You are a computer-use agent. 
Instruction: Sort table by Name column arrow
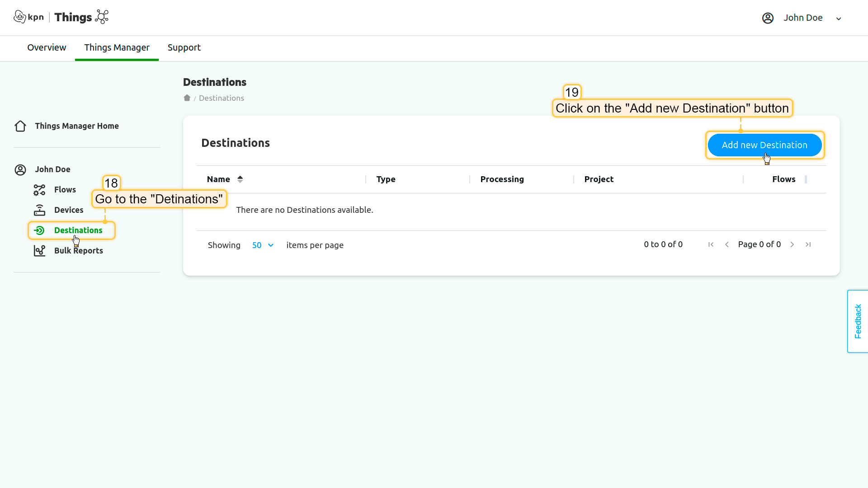240,179
